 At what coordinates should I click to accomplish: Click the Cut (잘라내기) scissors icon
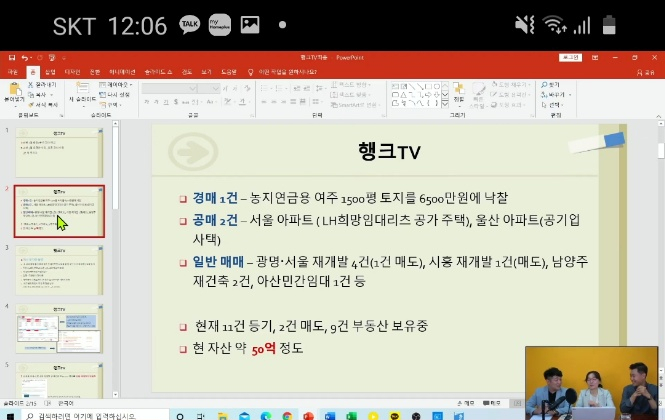coord(31,85)
